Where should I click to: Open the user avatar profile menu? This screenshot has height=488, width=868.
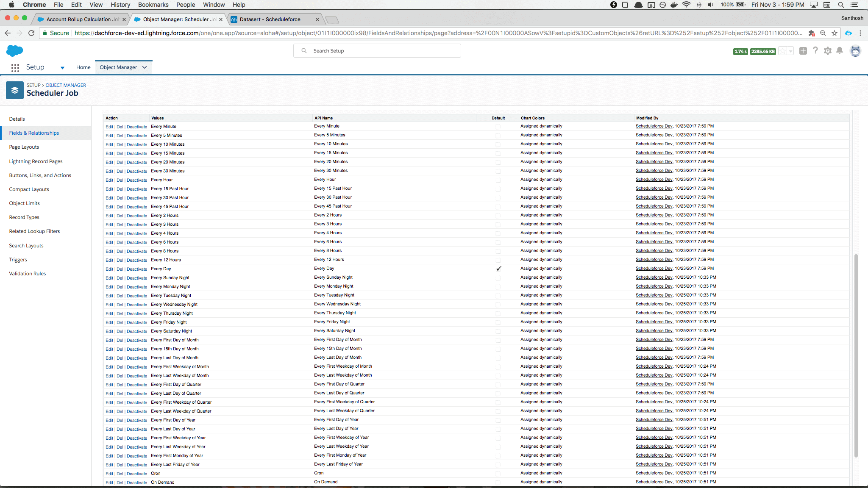tap(855, 51)
